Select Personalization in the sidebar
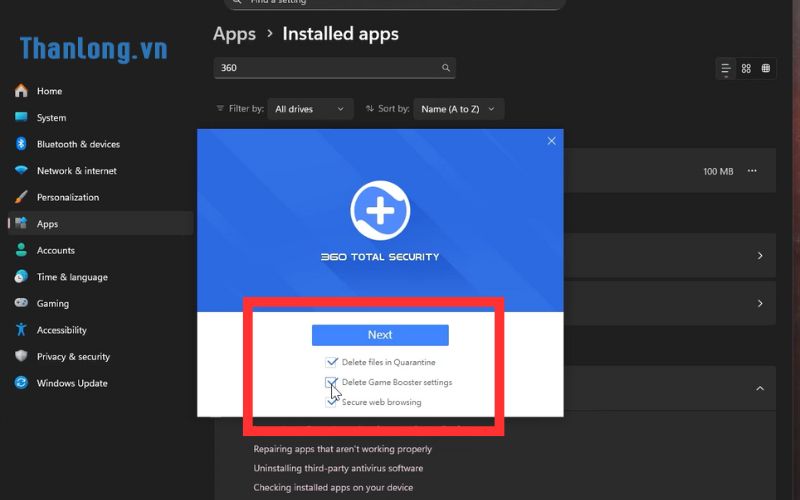The width and height of the screenshot is (800, 500). pyautogui.click(x=68, y=197)
